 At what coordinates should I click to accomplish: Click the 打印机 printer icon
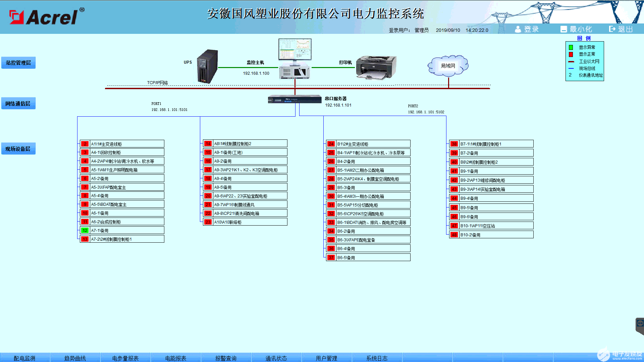click(x=375, y=67)
